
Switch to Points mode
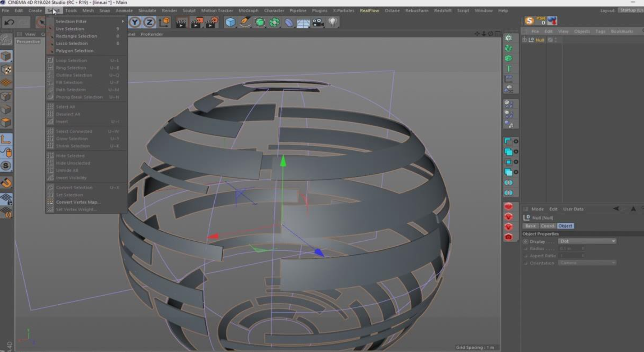click(6, 97)
